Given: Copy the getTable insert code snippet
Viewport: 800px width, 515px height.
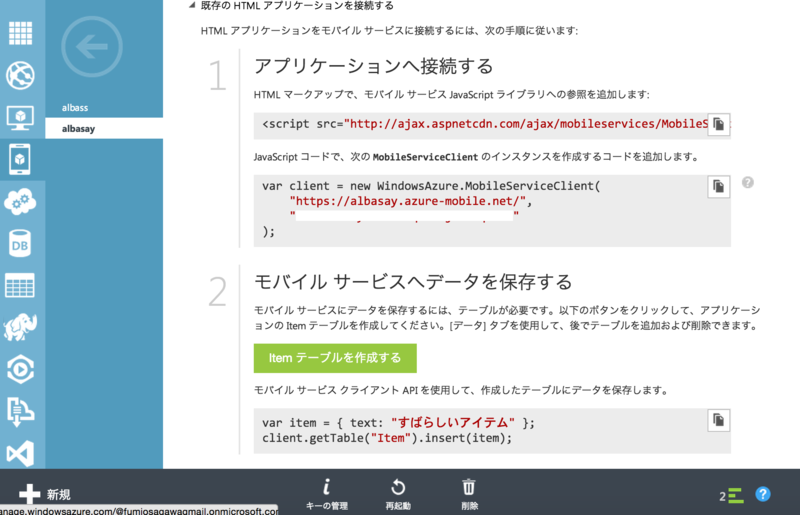Looking at the screenshot, I should coord(718,420).
